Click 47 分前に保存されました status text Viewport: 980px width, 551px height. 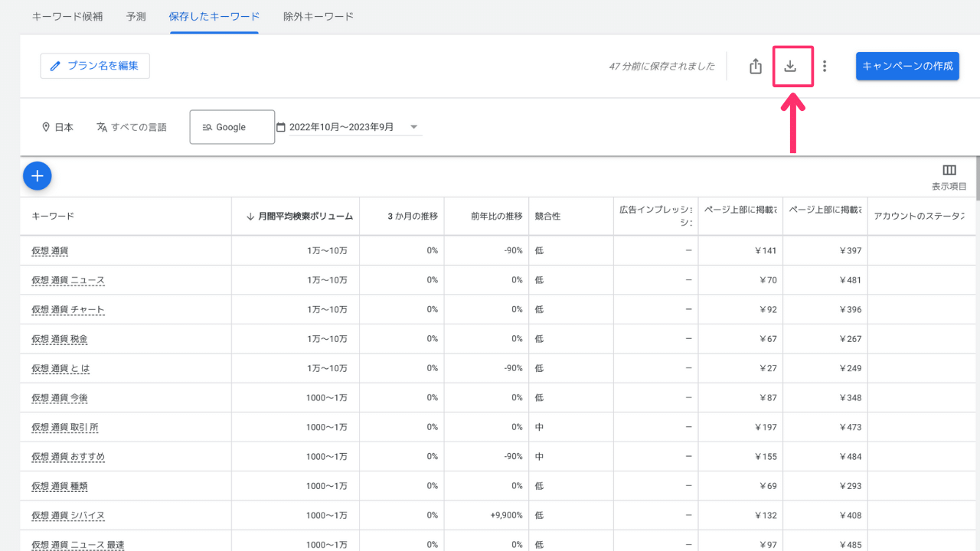(x=661, y=66)
